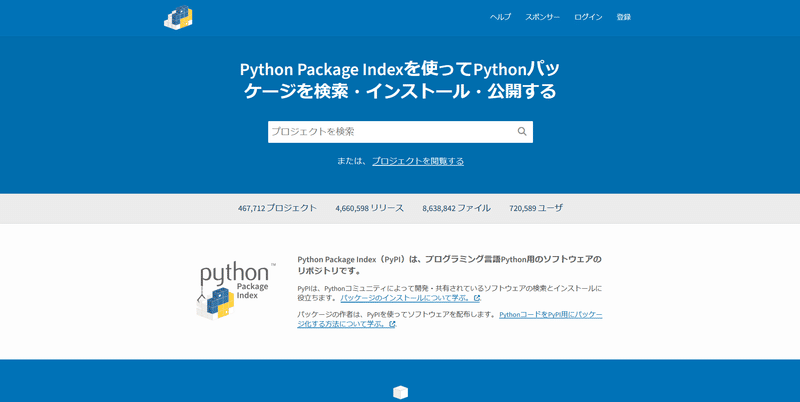Image resolution: width=800 pixels, height=402 pixels.
Task: Click the PyPI logo in header
Action: coord(178,17)
